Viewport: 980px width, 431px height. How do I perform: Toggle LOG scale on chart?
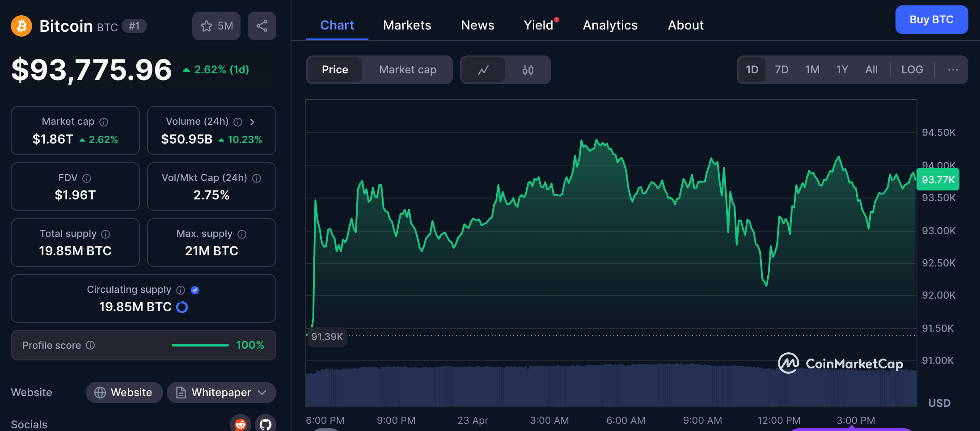[912, 70]
